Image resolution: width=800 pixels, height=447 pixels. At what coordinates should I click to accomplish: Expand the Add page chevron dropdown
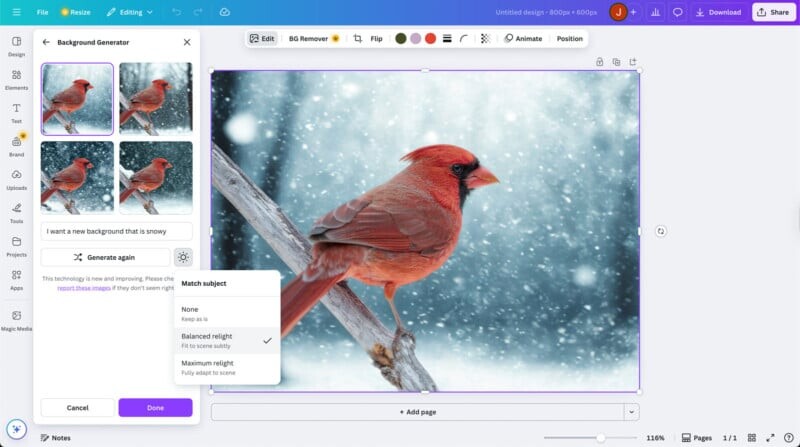point(630,412)
